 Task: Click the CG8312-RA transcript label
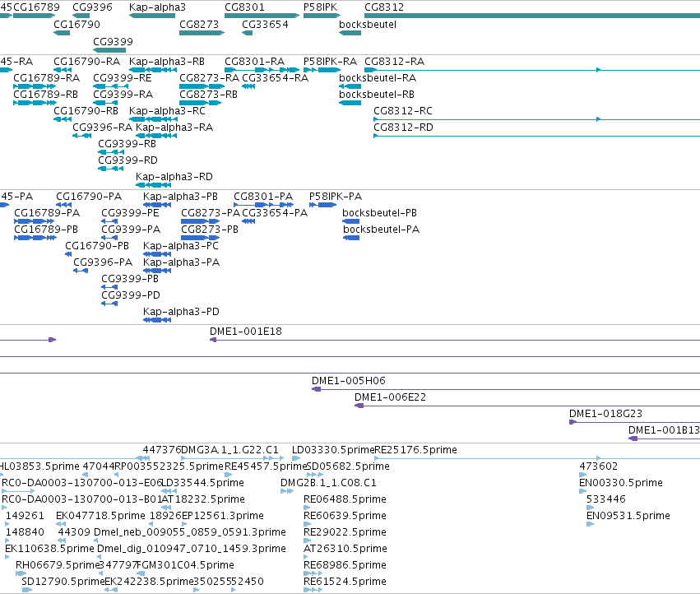pyautogui.click(x=394, y=61)
